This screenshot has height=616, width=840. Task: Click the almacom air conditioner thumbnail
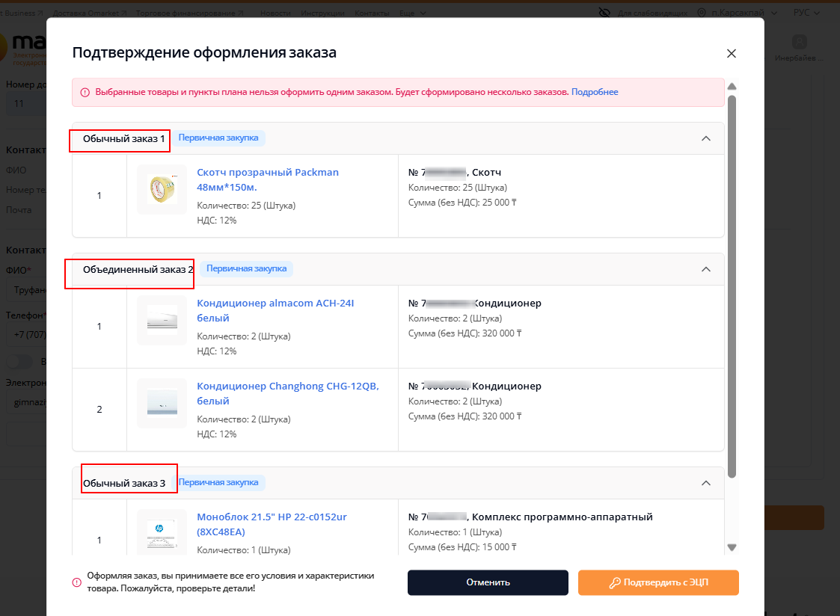click(x=162, y=320)
